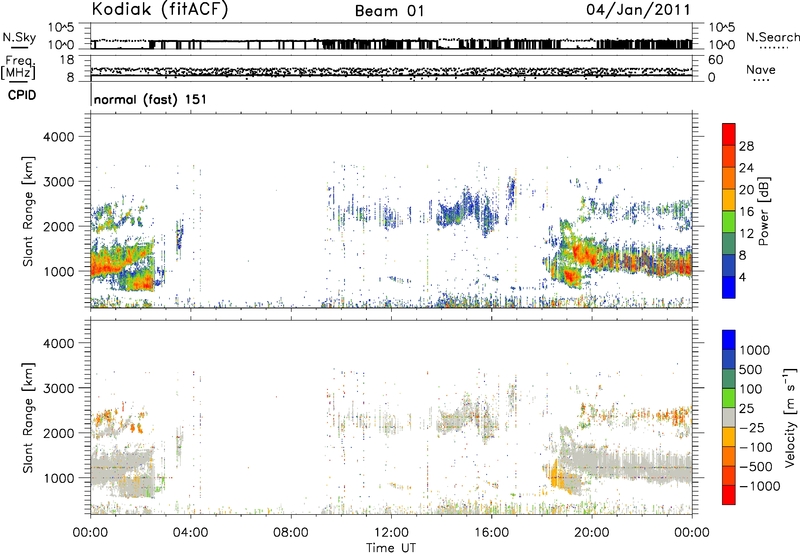800x554 pixels.
Task: Click the "28" label on the Power color bar
Action: (x=746, y=146)
